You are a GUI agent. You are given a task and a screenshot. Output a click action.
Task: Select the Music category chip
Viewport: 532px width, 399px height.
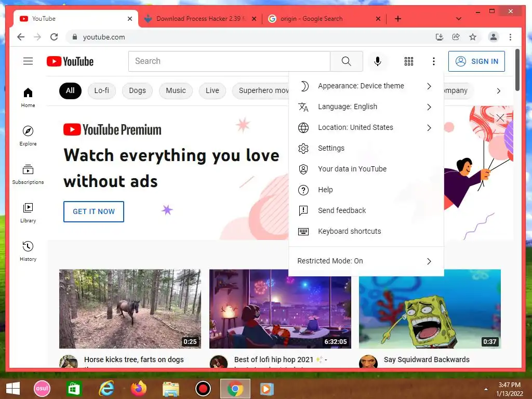(176, 90)
